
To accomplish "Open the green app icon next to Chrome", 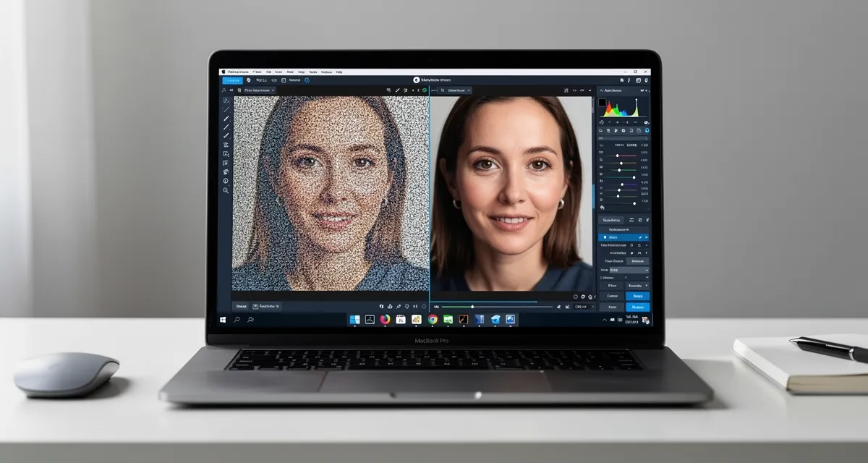I will [448, 319].
